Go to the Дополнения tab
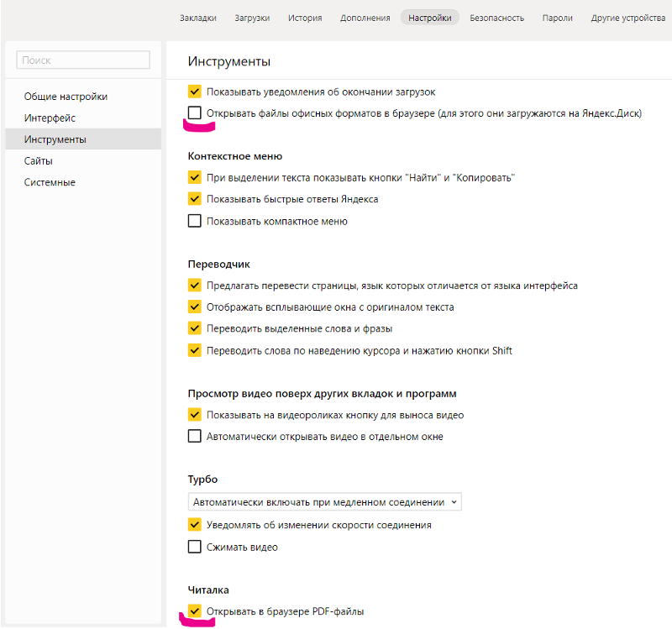This screenshot has height=629, width=672. pos(365,18)
